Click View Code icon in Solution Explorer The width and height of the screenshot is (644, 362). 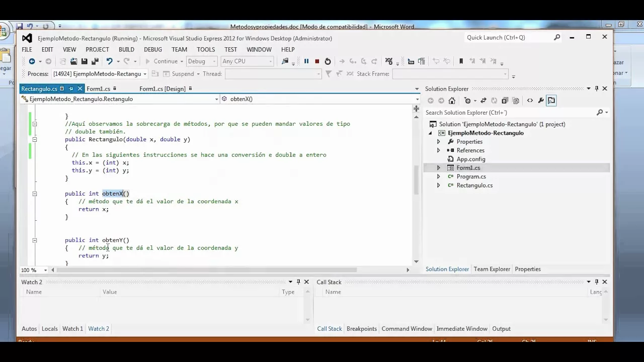(530, 101)
